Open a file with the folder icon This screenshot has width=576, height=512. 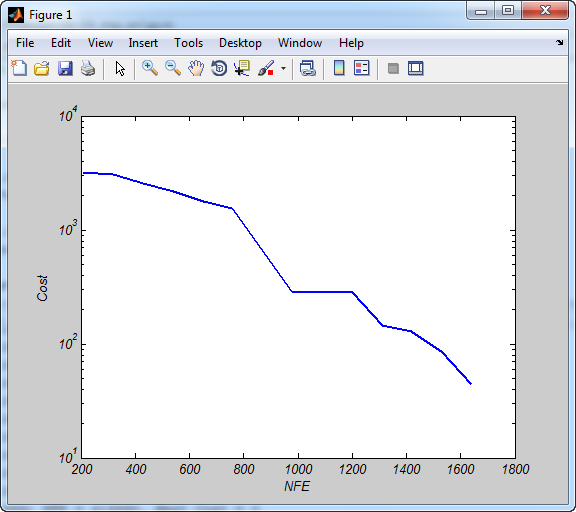tap(42, 68)
